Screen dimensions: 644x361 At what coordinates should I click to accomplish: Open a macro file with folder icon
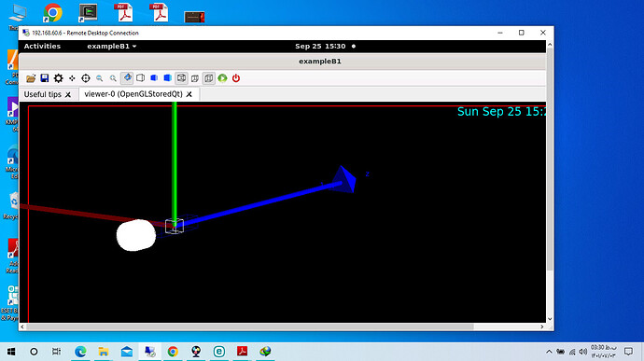pyautogui.click(x=31, y=78)
